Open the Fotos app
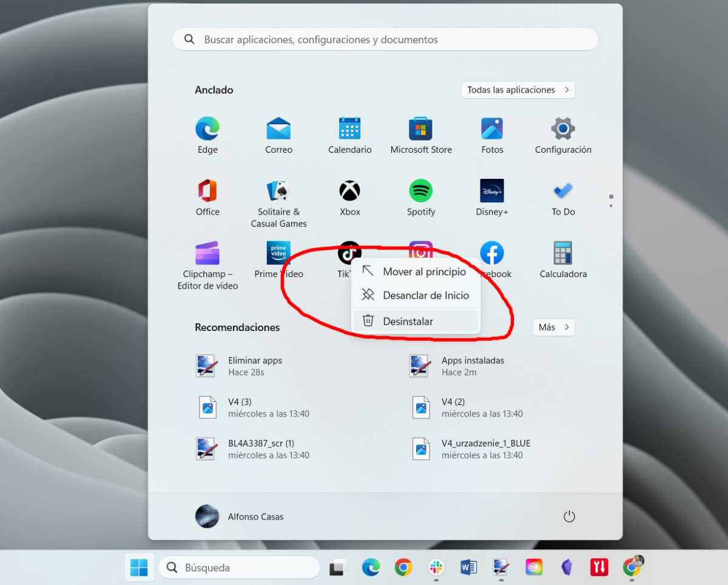The image size is (728, 585). [x=492, y=136]
